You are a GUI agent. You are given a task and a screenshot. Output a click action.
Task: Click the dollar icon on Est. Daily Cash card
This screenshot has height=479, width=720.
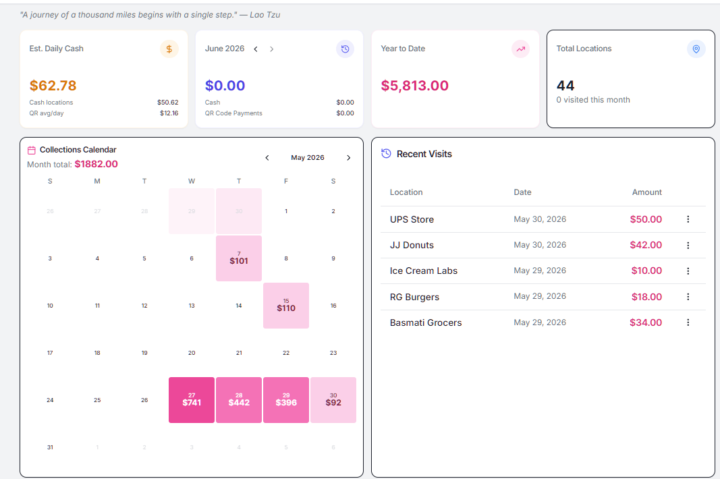(x=169, y=49)
